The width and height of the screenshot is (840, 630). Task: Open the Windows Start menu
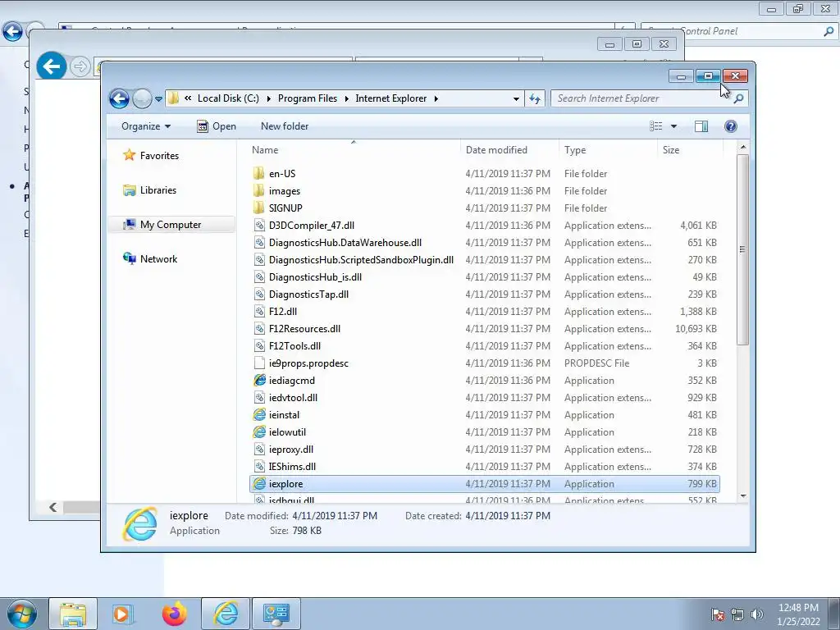(21, 614)
